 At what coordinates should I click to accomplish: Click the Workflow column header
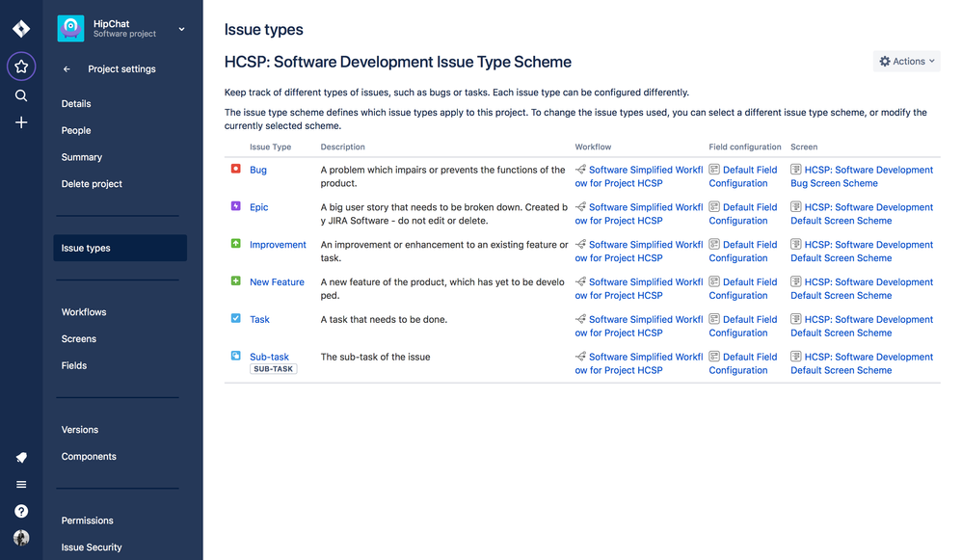[x=593, y=147]
